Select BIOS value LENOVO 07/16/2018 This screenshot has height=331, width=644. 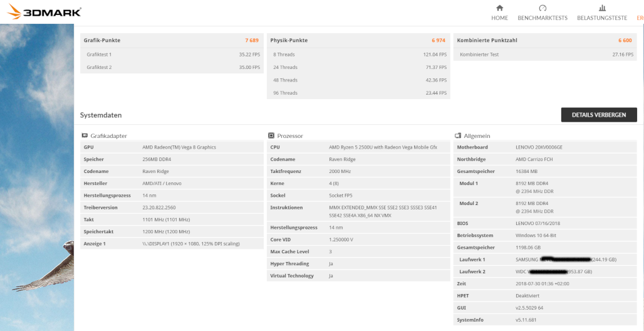[x=539, y=223]
